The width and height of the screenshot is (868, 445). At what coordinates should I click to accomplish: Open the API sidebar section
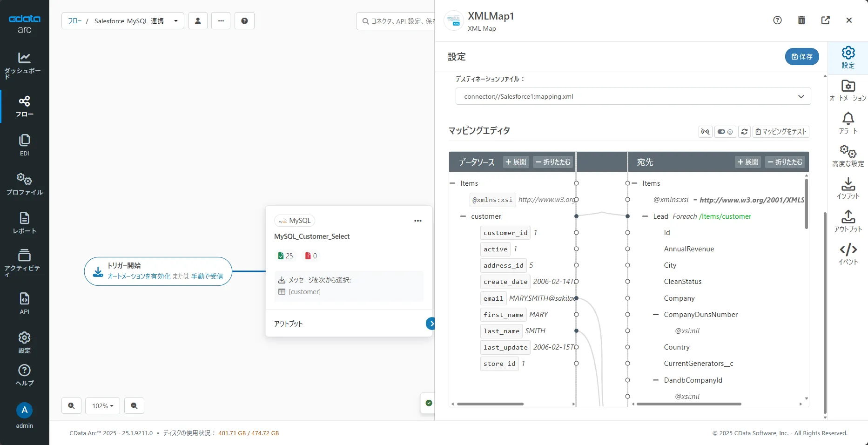24,303
